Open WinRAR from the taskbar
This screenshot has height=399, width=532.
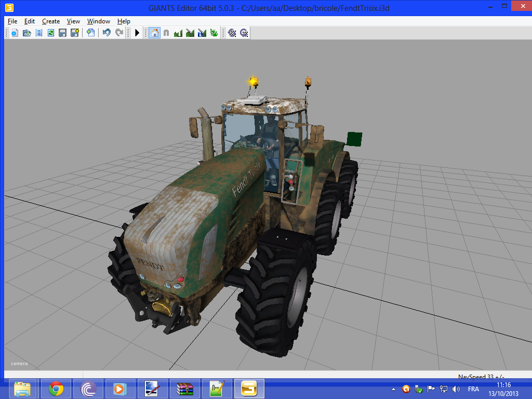pyautogui.click(x=185, y=389)
